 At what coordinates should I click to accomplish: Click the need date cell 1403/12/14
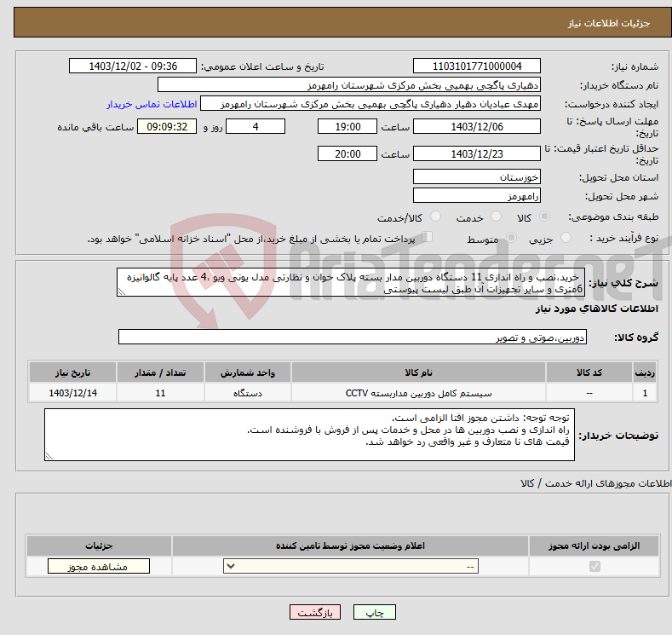73,393
